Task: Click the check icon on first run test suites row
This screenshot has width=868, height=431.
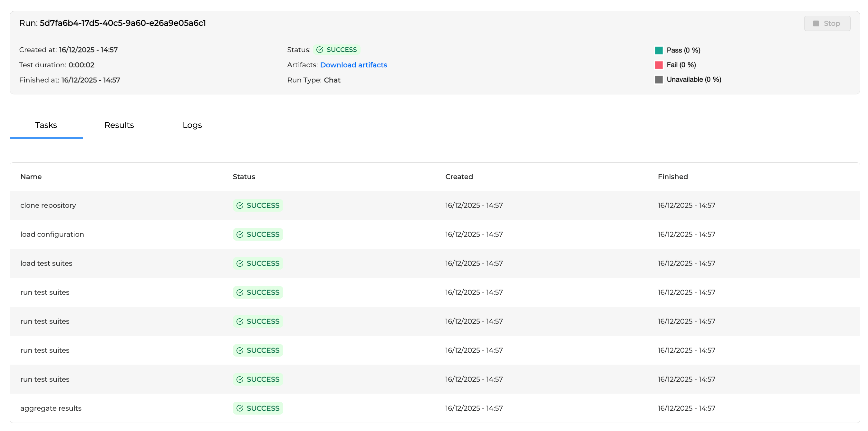Action: 240,292
